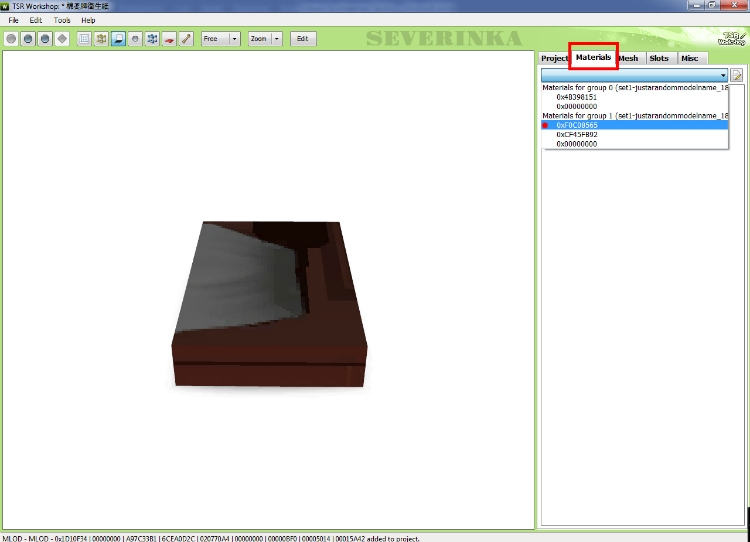Screen dimensions: 750x542
Task: Click the red object toolbar icon
Action: coord(169,39)
